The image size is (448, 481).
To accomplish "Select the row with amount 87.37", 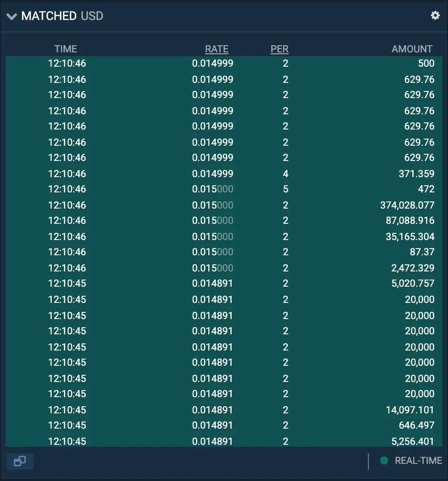I will (224, 252).
